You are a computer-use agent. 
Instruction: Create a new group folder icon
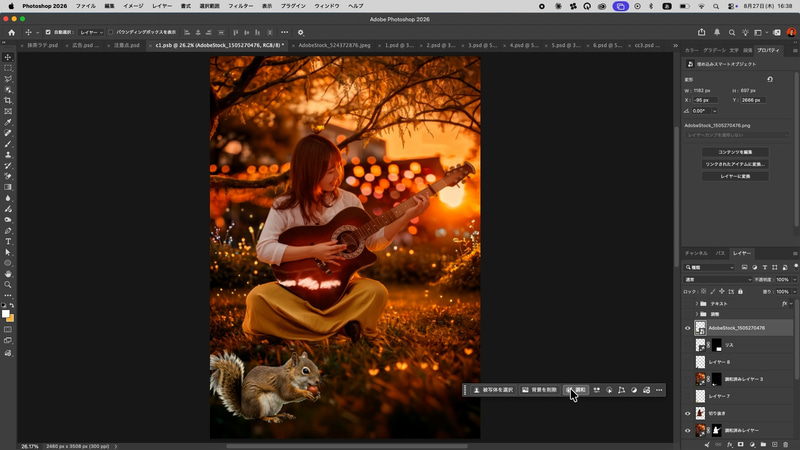[763, 445]
